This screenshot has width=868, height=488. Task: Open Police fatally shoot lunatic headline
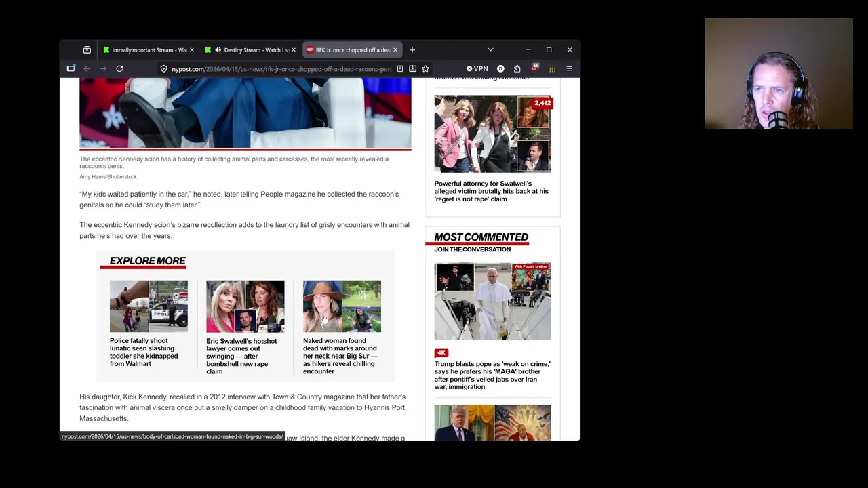(144, 352)
